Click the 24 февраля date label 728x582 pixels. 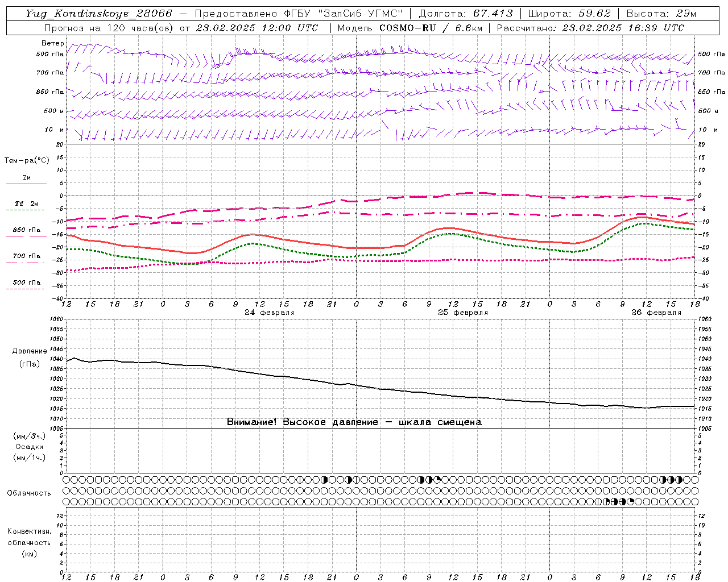[270, 313]
